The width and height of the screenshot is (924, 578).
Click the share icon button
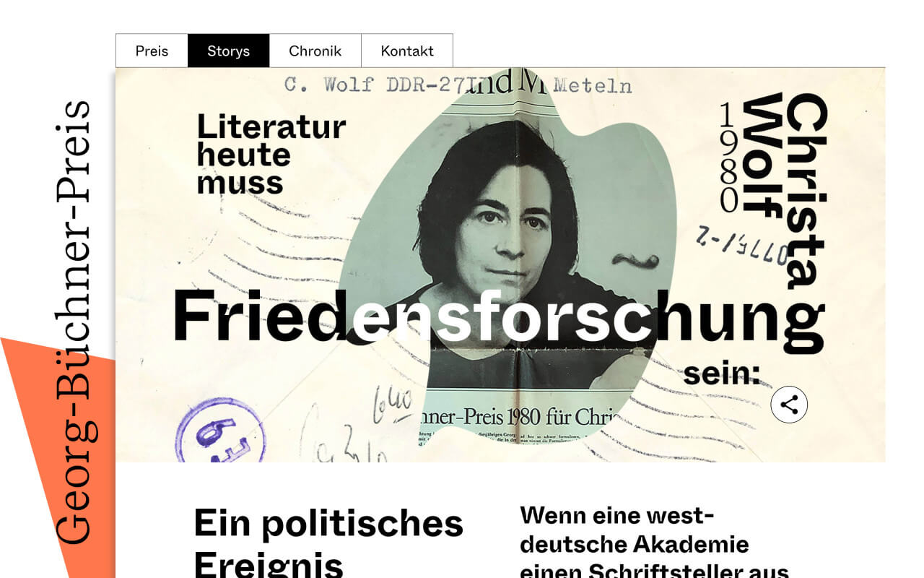tap(789, 405)
